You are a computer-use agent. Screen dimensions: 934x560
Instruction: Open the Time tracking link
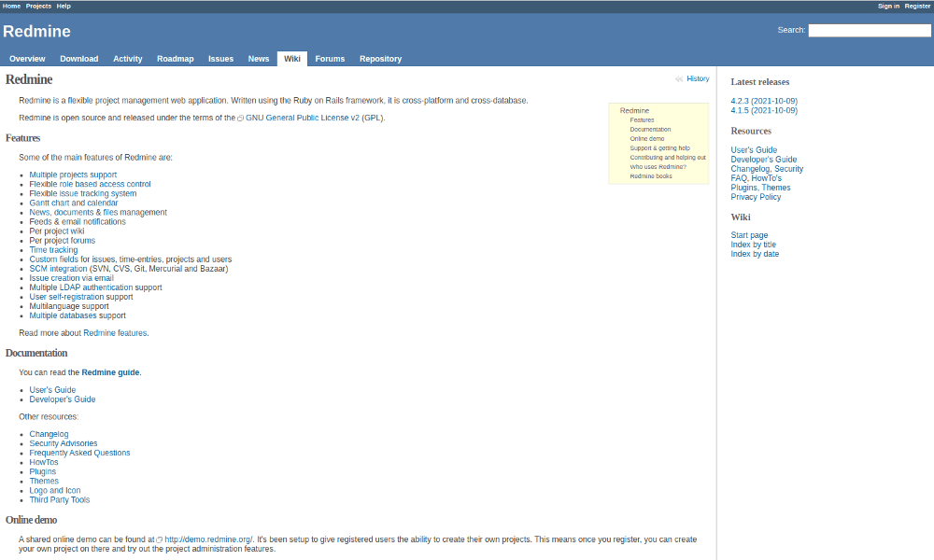(53, 250)
